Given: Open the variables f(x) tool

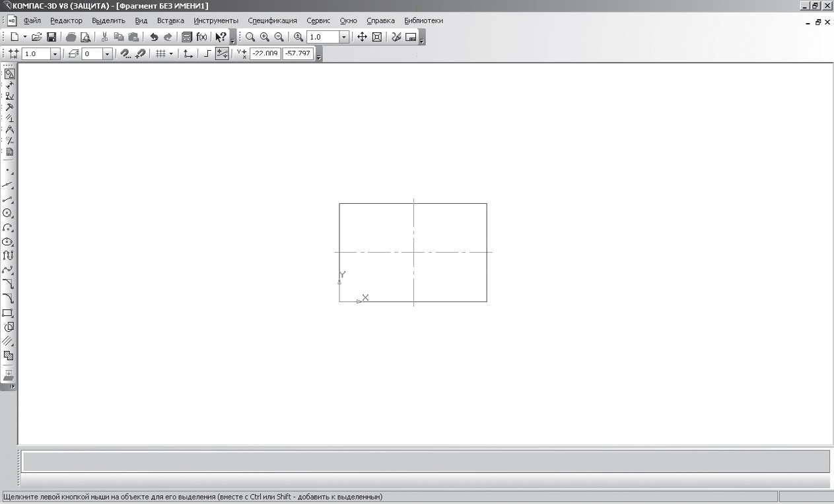Looking at the screenshot, I should tap(202, 38).
